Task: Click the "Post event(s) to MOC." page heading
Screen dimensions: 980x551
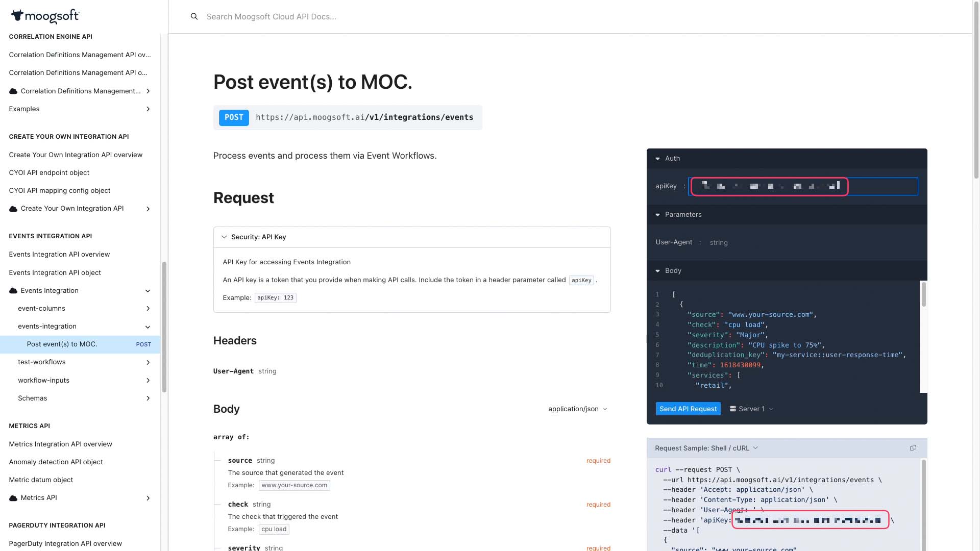Action: coord(312,82)
